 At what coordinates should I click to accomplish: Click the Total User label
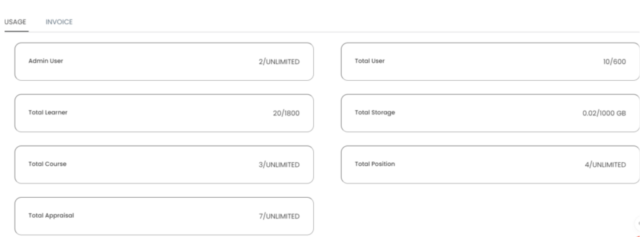[370, 61]
